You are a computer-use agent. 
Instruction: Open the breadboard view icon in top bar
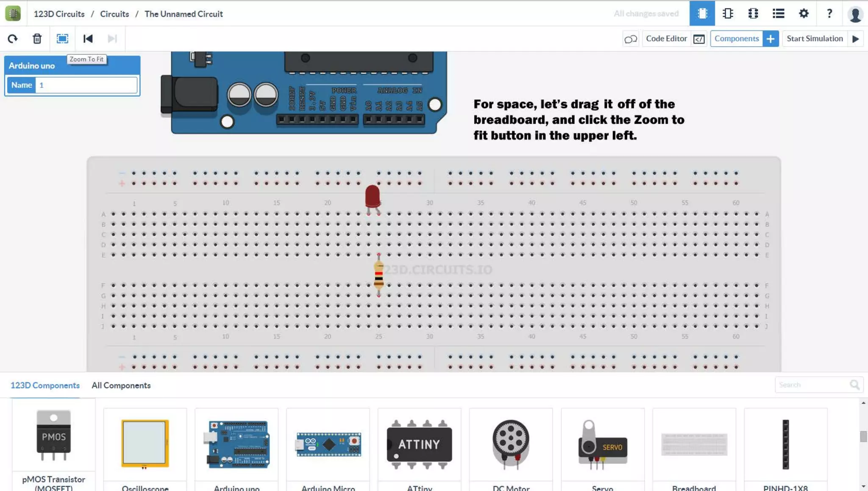[x=702, y=14]
